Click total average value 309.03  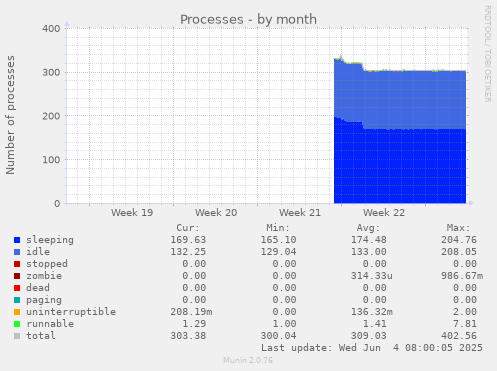[x=369, y=336]
